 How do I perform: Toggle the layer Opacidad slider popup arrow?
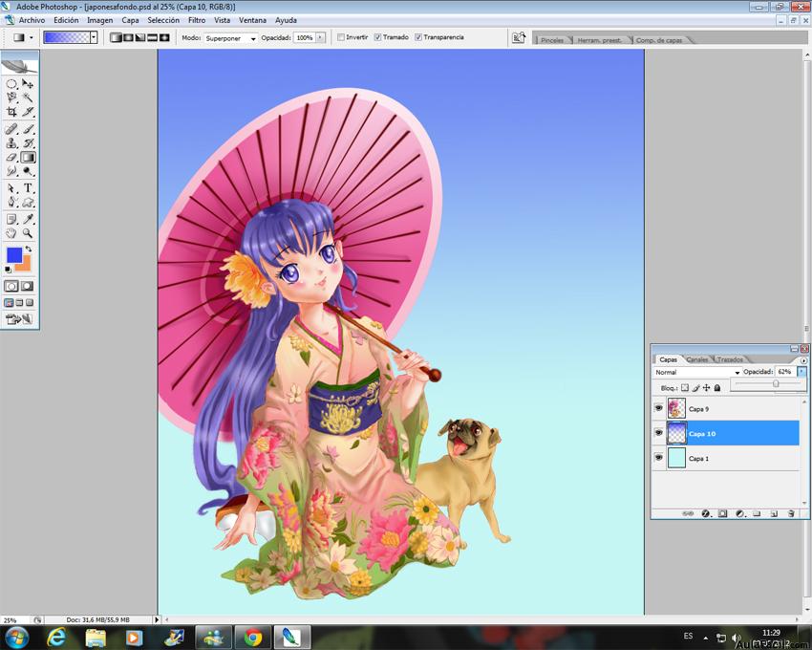[x=801, y=372]
